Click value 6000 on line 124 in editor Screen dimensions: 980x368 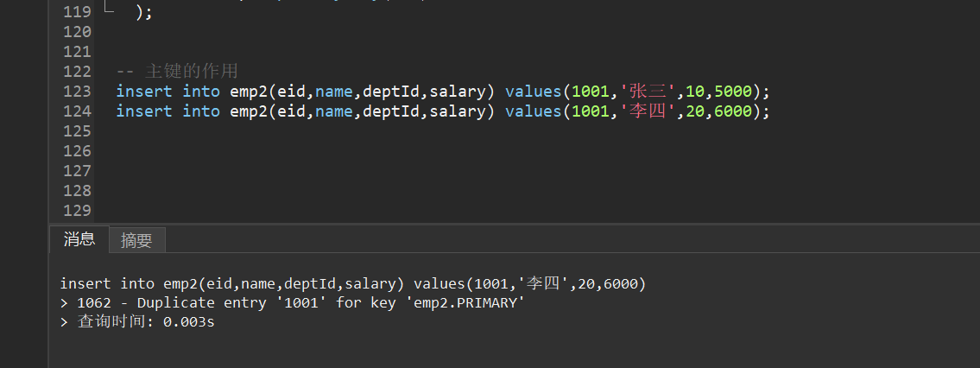(732, 111)
